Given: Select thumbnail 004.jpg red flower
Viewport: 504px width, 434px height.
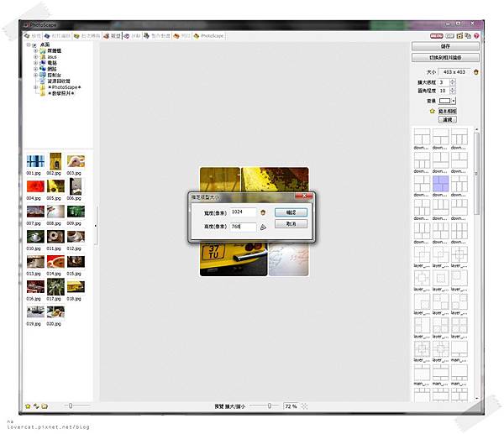Looking at the screenshot, I should tap(35, 186).
